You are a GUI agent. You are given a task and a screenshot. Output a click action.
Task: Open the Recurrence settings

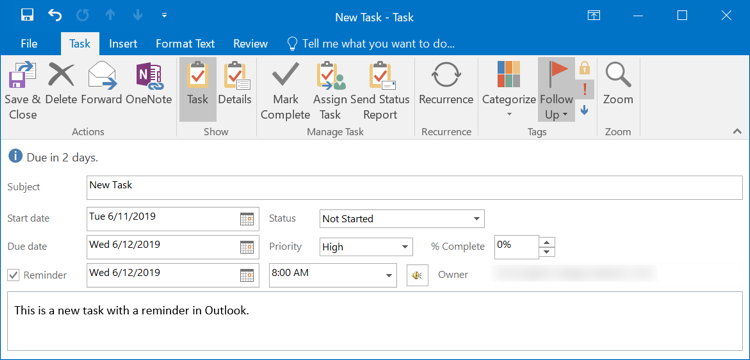tap(446, 83)
